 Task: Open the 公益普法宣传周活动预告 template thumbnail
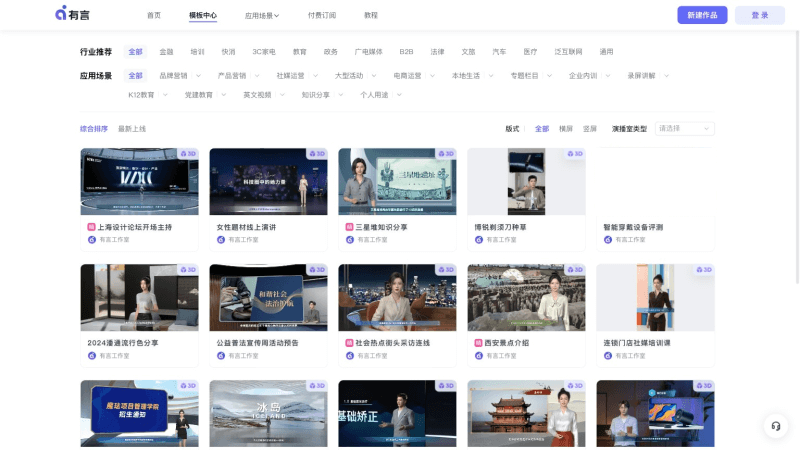pos(268,297)
